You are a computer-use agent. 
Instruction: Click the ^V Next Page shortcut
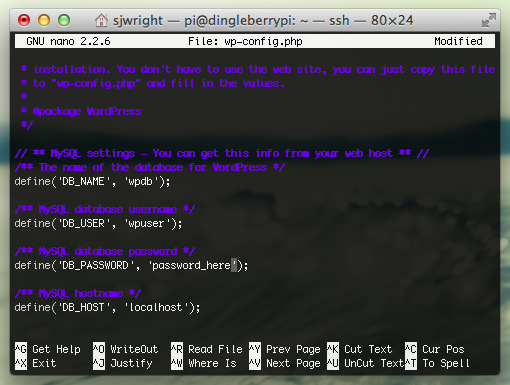285,363
